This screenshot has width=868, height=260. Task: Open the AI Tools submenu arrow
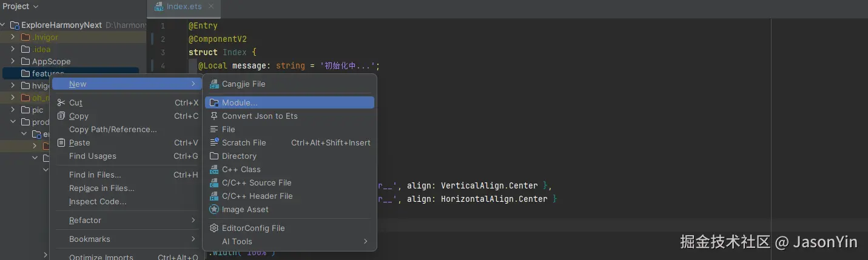coord(366,241)
